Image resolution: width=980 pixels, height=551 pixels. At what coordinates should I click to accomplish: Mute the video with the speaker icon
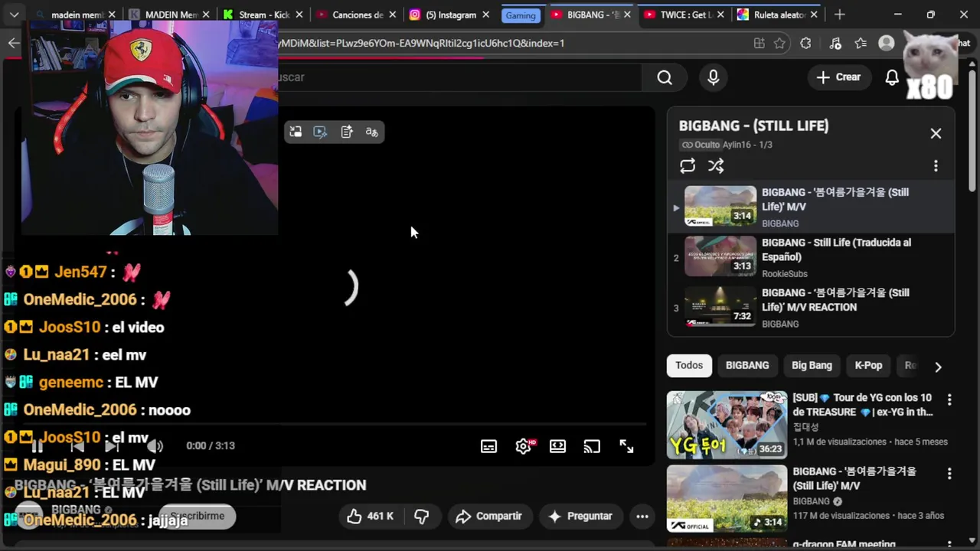click(155, 446)
